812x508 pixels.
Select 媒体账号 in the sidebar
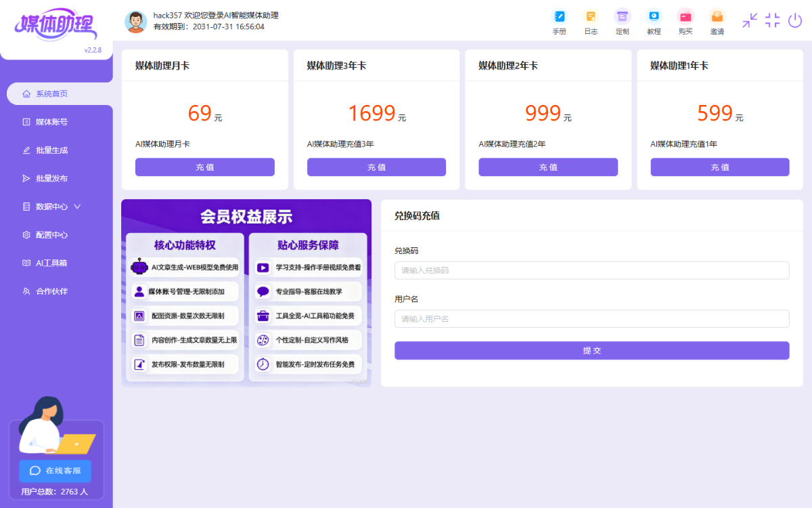pos(51,122)
